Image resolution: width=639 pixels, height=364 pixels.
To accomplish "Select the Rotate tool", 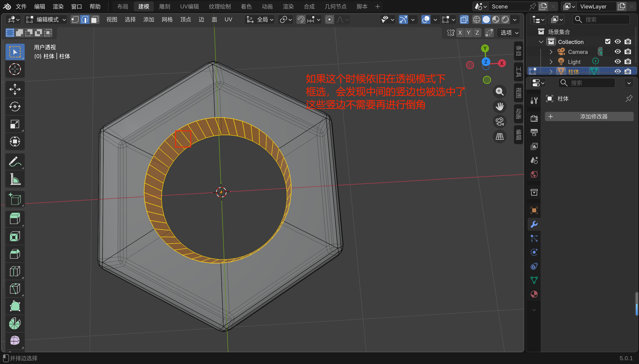I will pyautogui.click(x=15, y=107).
